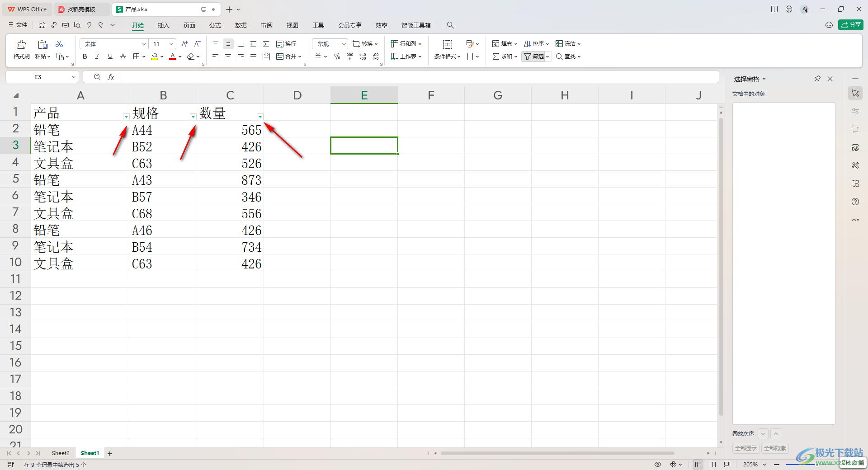This screenshot has height=470, width=868.
Task: Open the 公式 (Formulas) ribbon tab
Action: tap(215, 25)
